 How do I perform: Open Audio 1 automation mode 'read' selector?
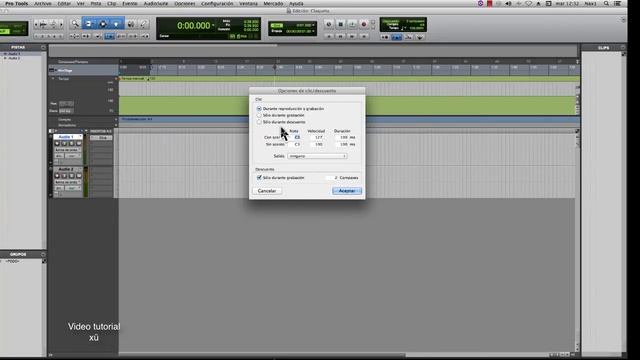click(73, 156)
